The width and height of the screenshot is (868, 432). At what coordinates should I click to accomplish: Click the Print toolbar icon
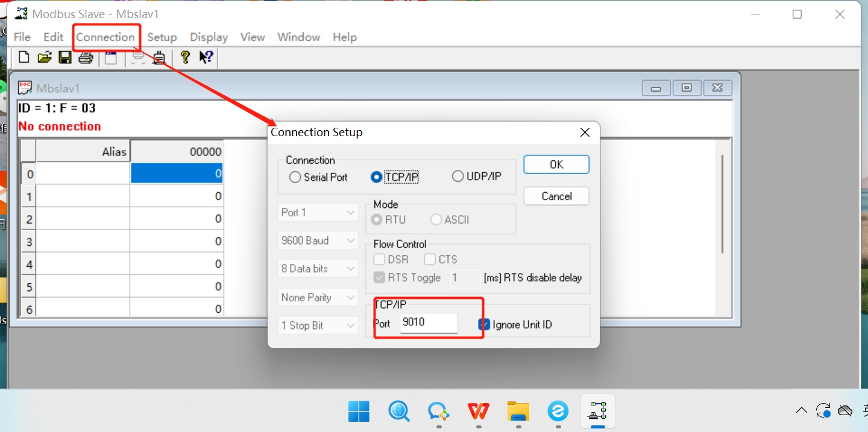point(86,57)
